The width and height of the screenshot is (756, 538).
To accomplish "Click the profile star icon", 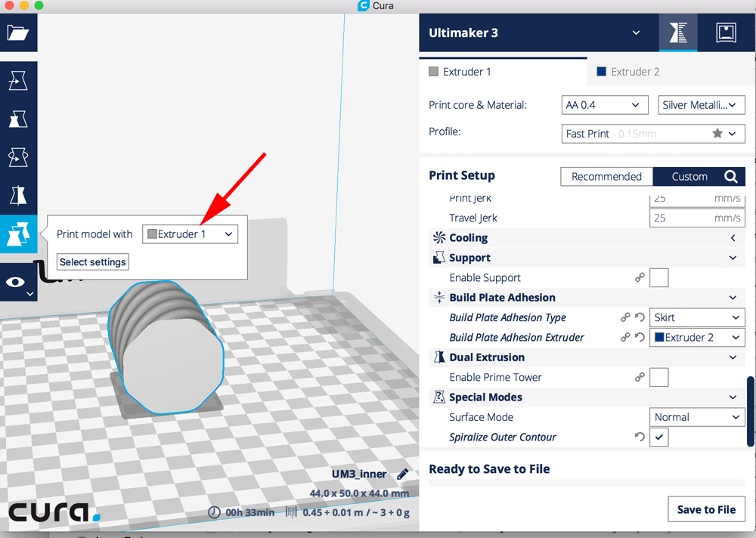I will tap(717, 133).
